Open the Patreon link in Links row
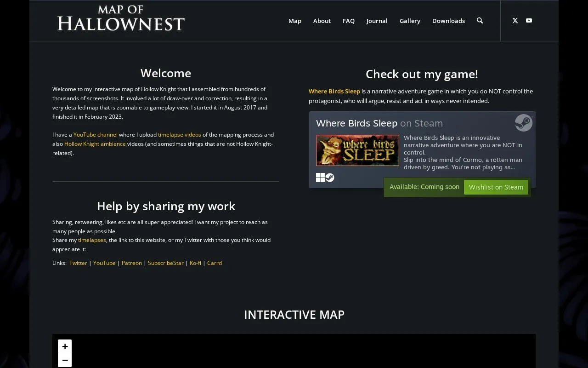This screenshot has height=368, width=588. pos(132,263)
